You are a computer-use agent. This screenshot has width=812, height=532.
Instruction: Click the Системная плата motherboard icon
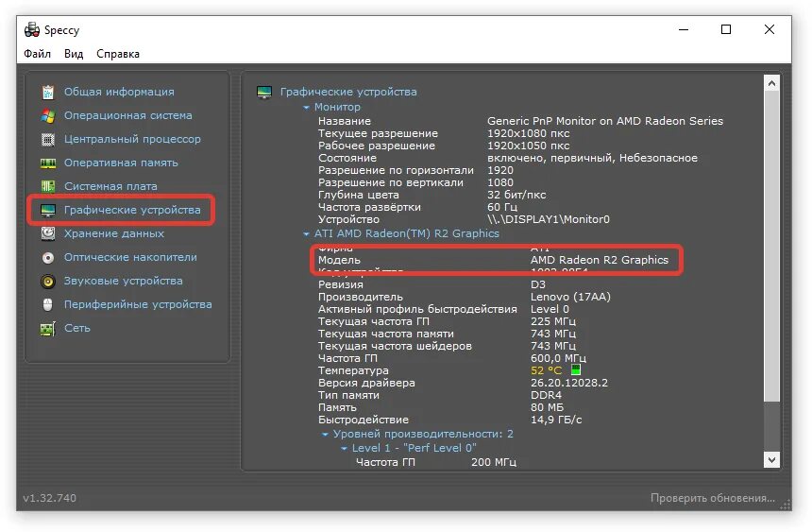point(48,186)
